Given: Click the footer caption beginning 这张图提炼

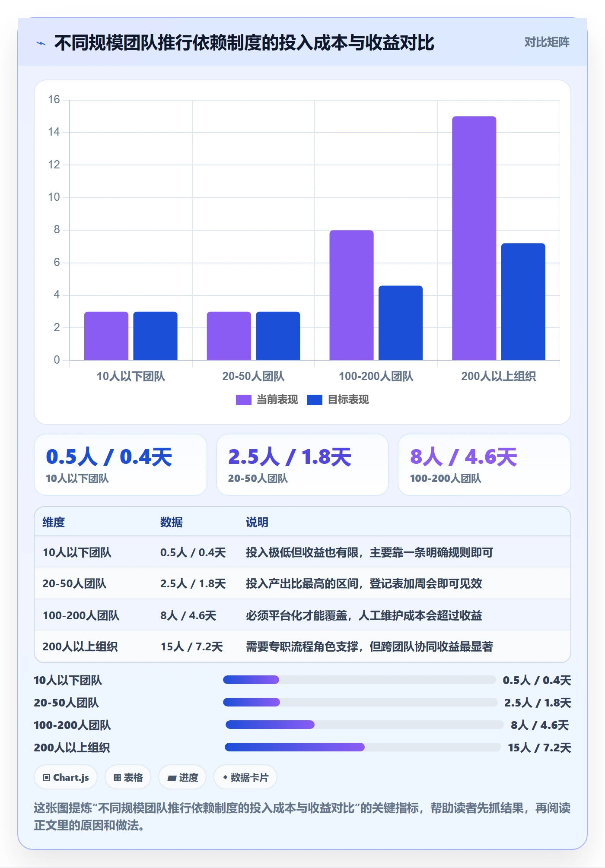Looking at the screenshot, I should (302, 817).
